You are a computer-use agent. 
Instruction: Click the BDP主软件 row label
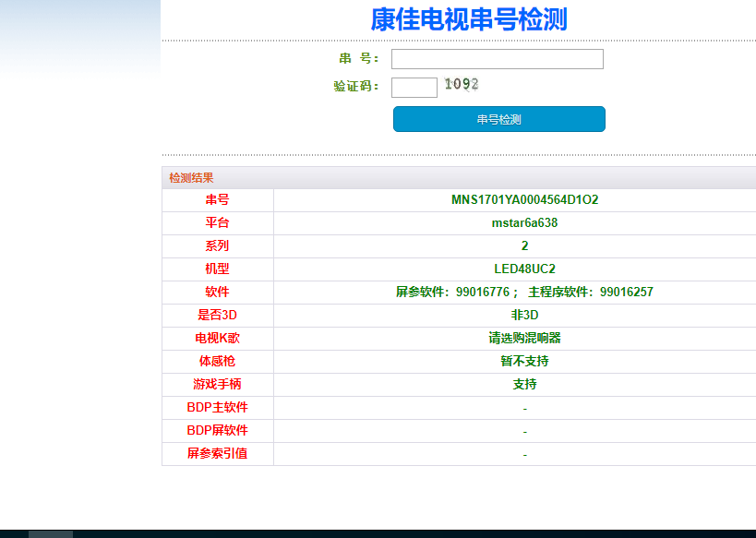click(218, 407)
